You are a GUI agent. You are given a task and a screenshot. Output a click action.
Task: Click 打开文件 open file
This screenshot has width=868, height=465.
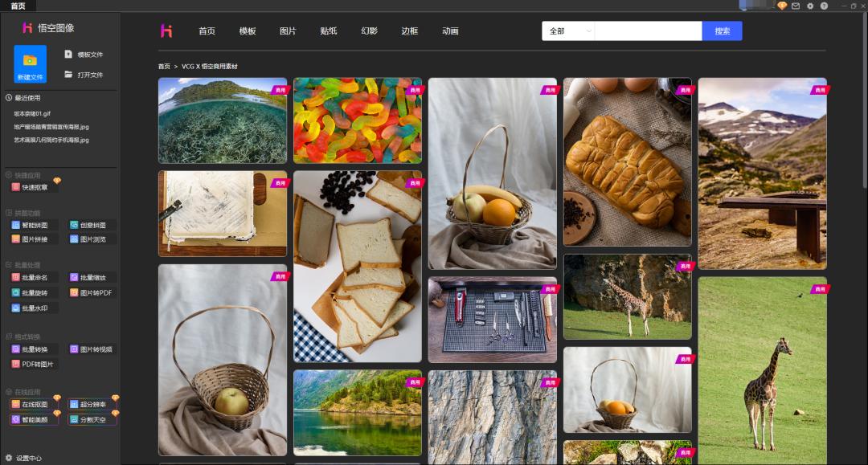coord(84,75)
